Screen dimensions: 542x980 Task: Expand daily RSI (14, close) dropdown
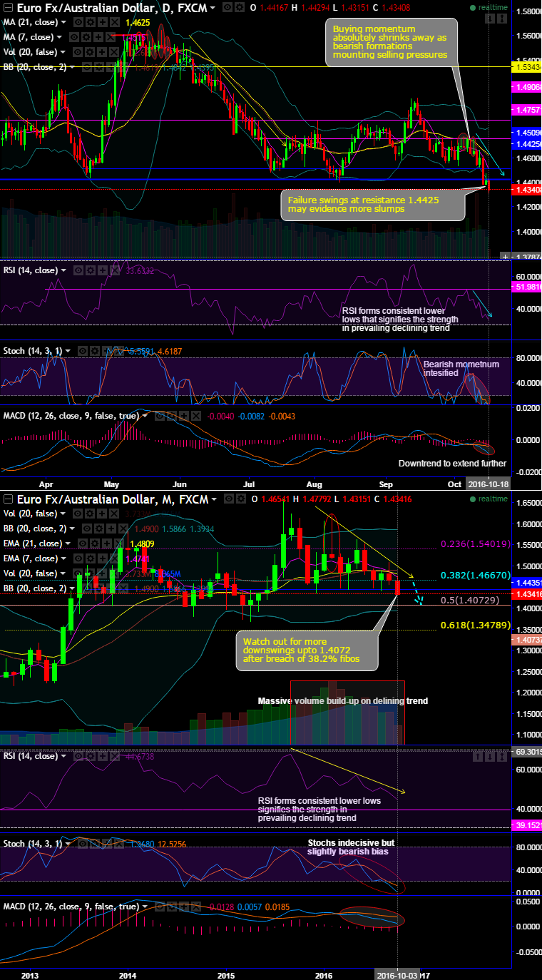click(x=63, y=270)
